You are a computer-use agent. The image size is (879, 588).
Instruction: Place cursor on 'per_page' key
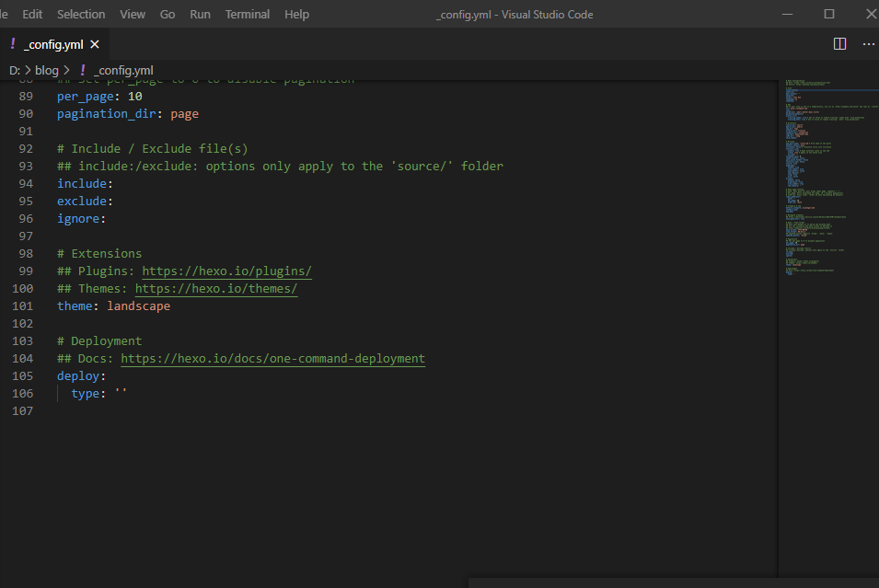point(86,97)
